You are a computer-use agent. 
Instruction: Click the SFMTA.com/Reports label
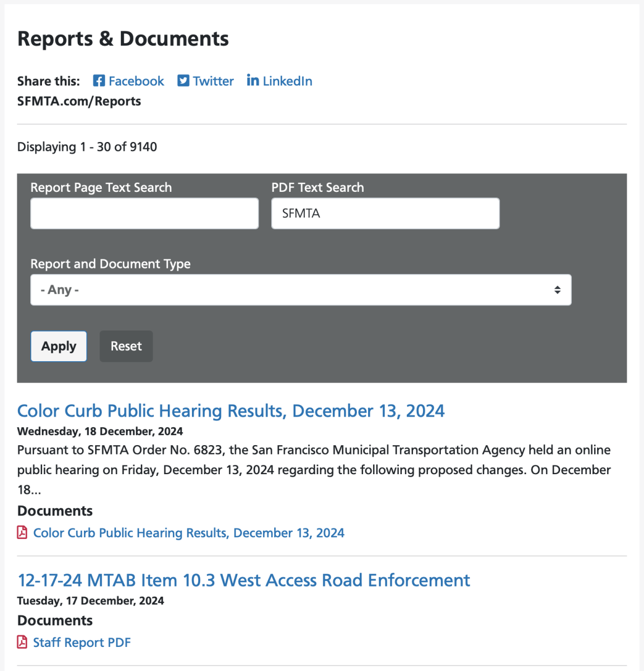[79, 101]
